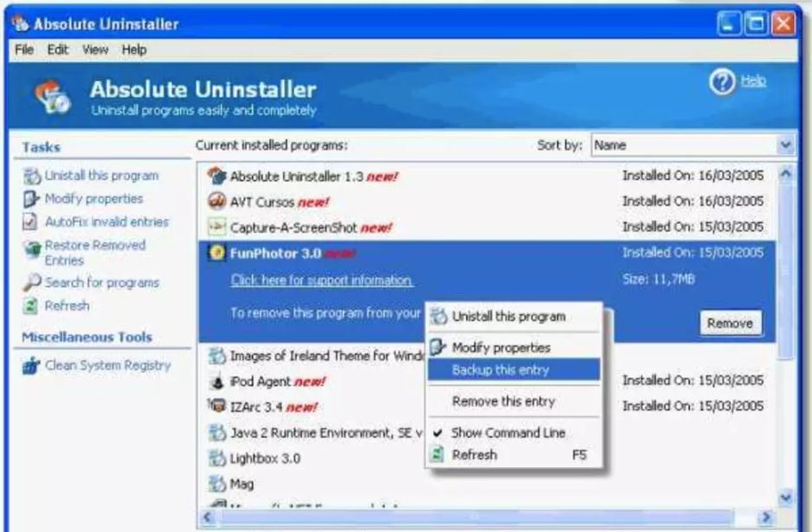Screen dimensions: 812x532
Task: Select IZArc 3.4 list entry
Action: pyautogui.click(x=487, y=407)
